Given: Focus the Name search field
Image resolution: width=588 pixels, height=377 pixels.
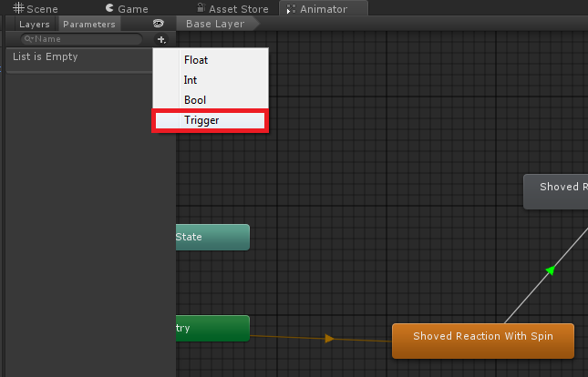Looking at the screenshot, I should coord(81,39).
